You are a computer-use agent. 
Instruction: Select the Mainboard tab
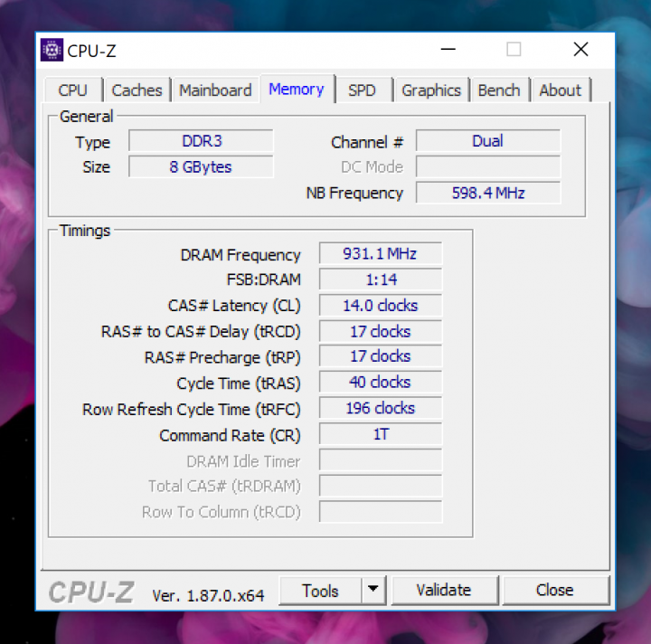[x=215, y=90]
